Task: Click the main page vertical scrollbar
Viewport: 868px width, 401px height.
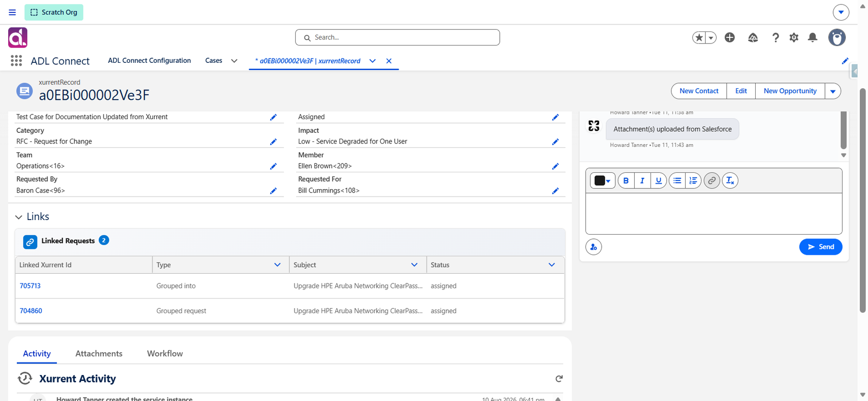Action: (x=863, y=200)
